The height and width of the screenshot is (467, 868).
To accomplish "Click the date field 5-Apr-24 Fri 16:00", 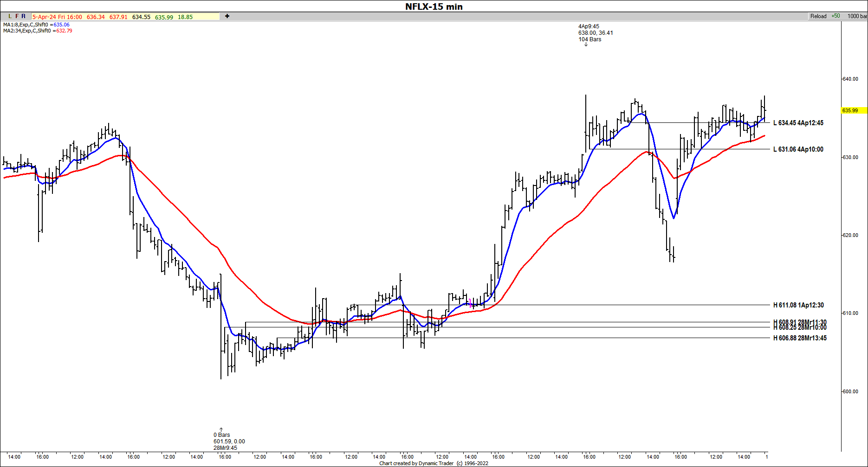I will (57, 17).
